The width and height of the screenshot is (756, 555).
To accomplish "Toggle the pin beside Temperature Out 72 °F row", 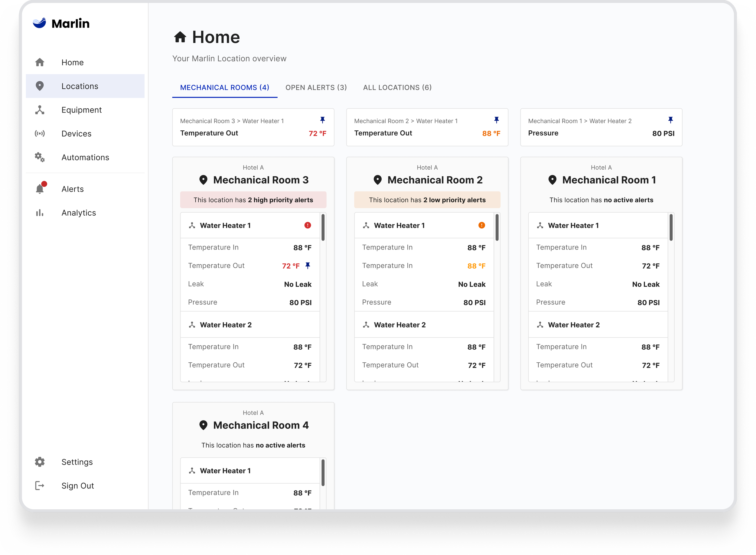I will pos(308,266).
